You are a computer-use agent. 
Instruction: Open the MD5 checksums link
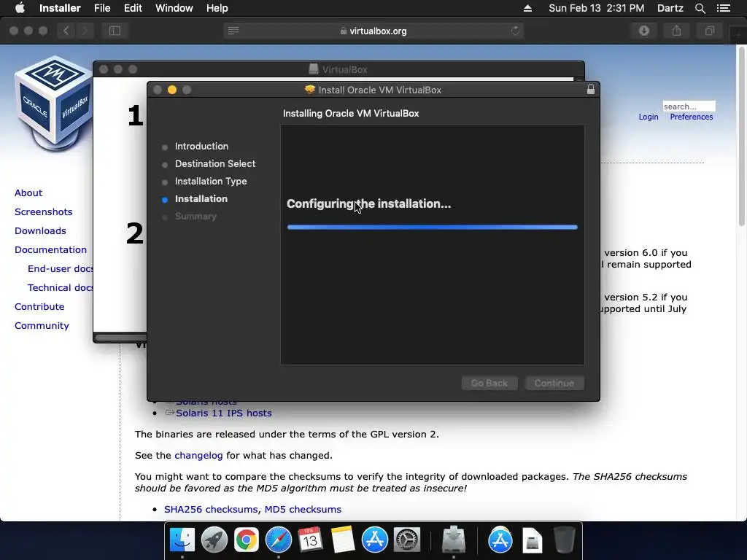(x=303, y=510)
